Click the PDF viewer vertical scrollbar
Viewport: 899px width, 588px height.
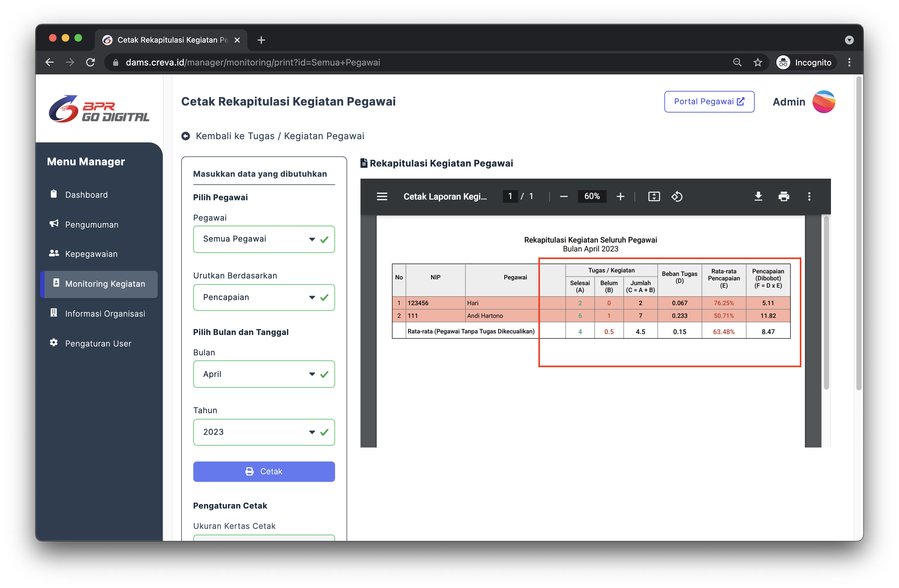pyautogui.click(x=826, y=302)
